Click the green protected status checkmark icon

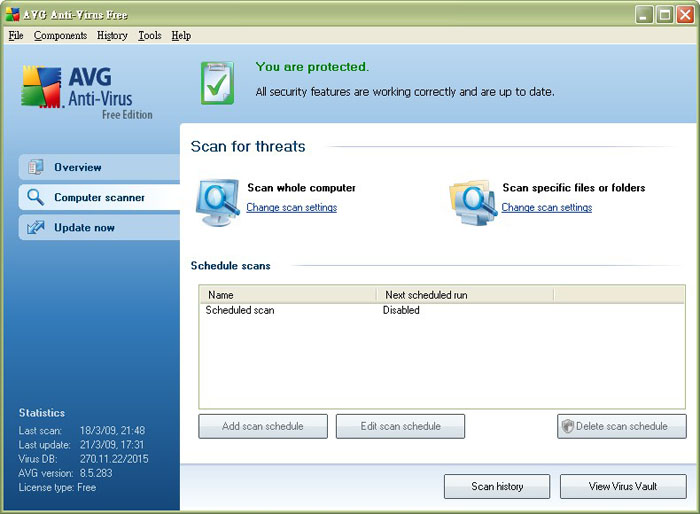pyautogui.click(x=217, y=83)
